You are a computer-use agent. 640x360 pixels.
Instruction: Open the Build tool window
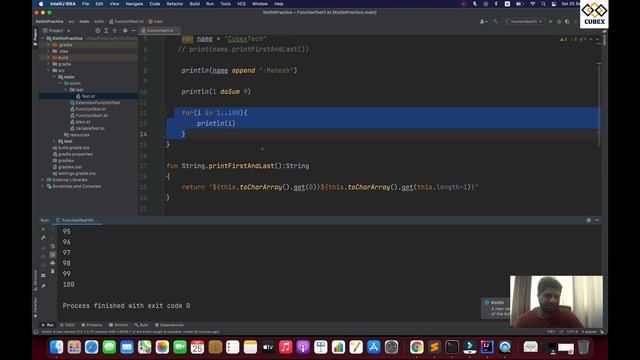point(142,325)
